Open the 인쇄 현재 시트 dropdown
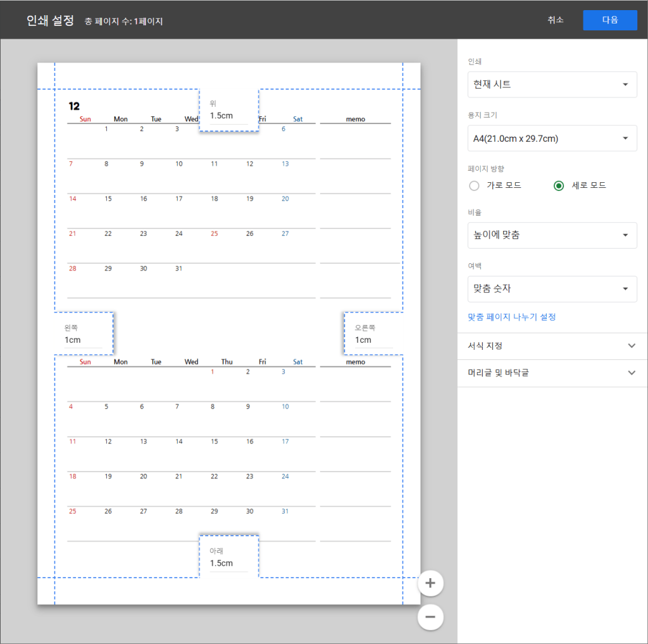 [552, 85]
